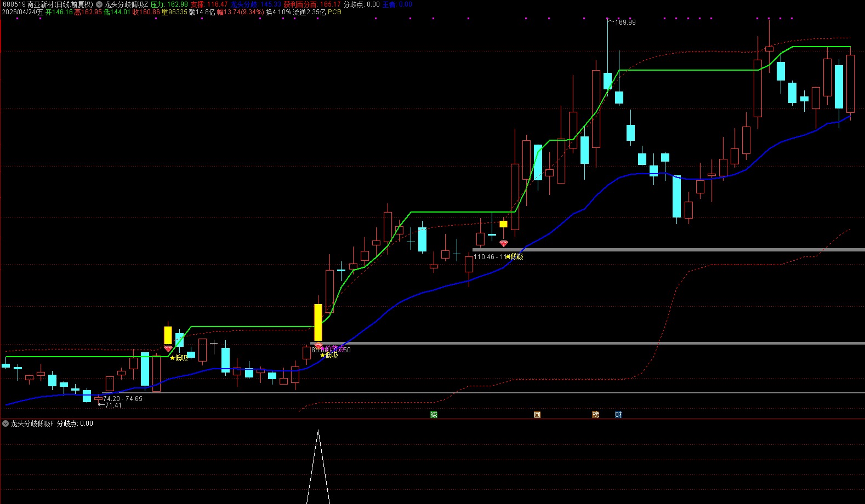865x504 pixels.
Task: Click the date 2026/04/24/五
Action: [22, 12]
